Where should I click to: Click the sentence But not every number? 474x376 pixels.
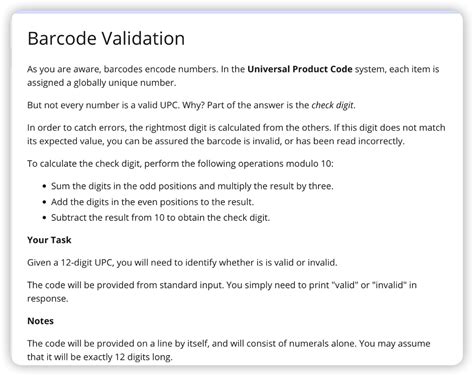[191, 105]
